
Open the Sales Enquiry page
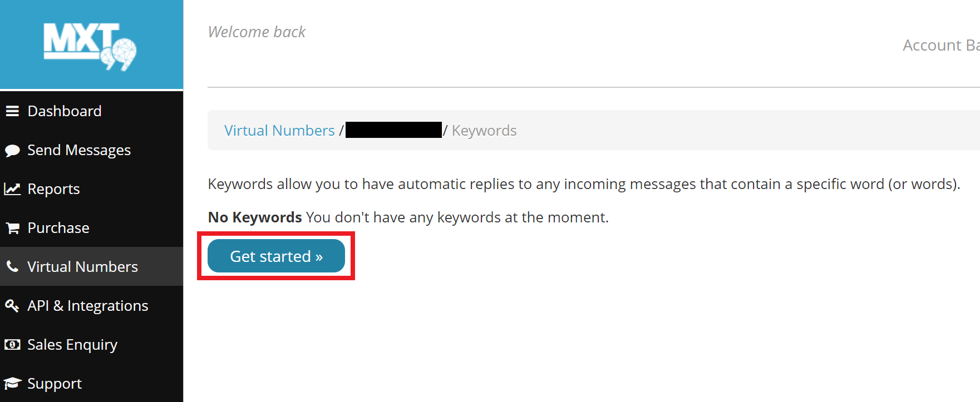pyautogui.click(x=72, y=344)
